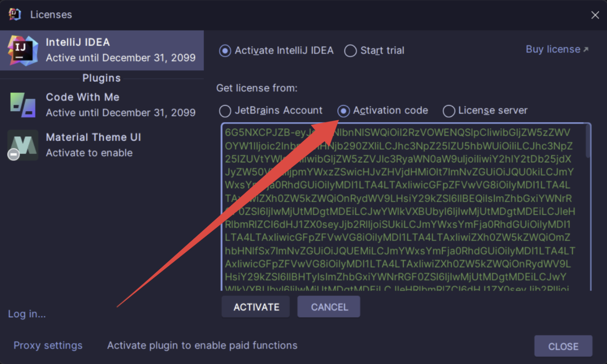This screenshot has height=364, width=607.
Task: Click the Material Theme UI plugin icon
Action: [22, 144]
